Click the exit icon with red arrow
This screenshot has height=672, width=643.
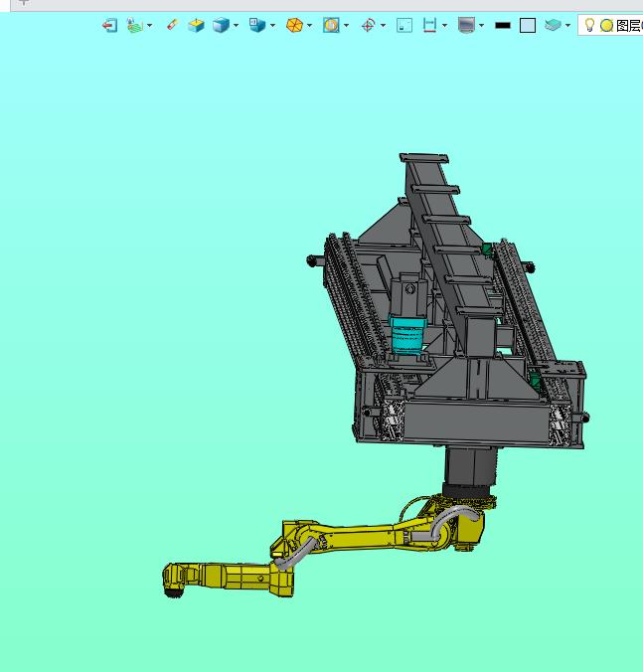pyautogui.click(x=109, y=25)
